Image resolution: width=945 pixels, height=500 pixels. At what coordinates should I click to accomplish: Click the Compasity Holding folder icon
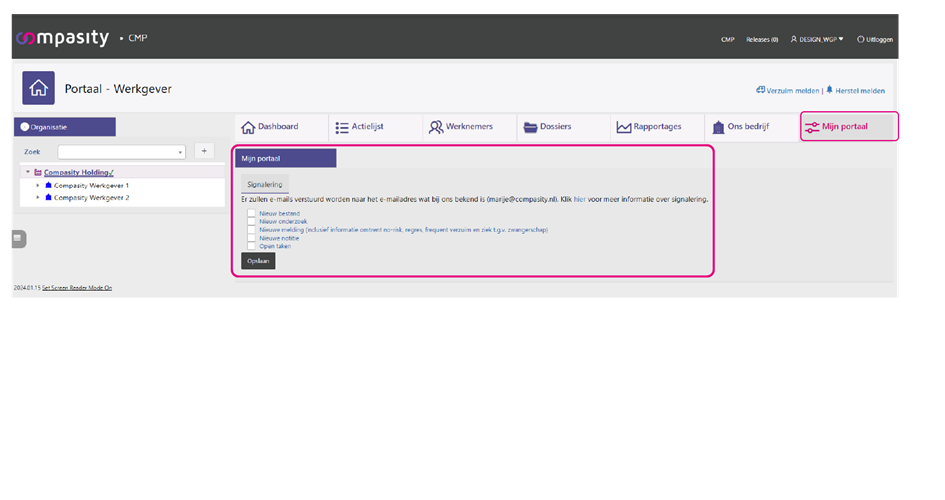[x=38, y=172]
